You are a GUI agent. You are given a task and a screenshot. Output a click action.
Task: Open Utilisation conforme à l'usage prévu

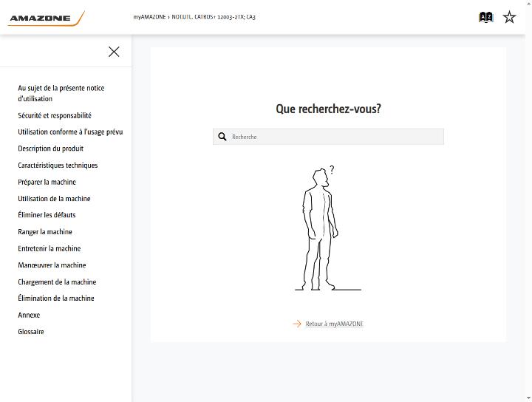(x=70, y=132)
